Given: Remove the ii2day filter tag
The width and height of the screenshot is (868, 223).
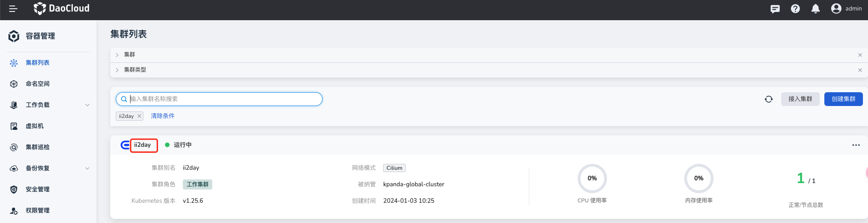Looking at the screenshot, I should (x=139, y=116).
